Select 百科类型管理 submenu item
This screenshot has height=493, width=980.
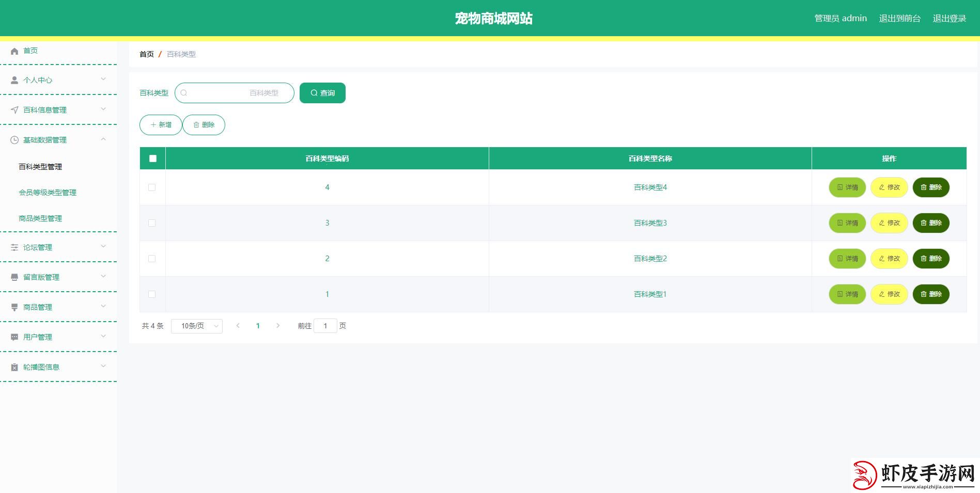click(40, 167)
